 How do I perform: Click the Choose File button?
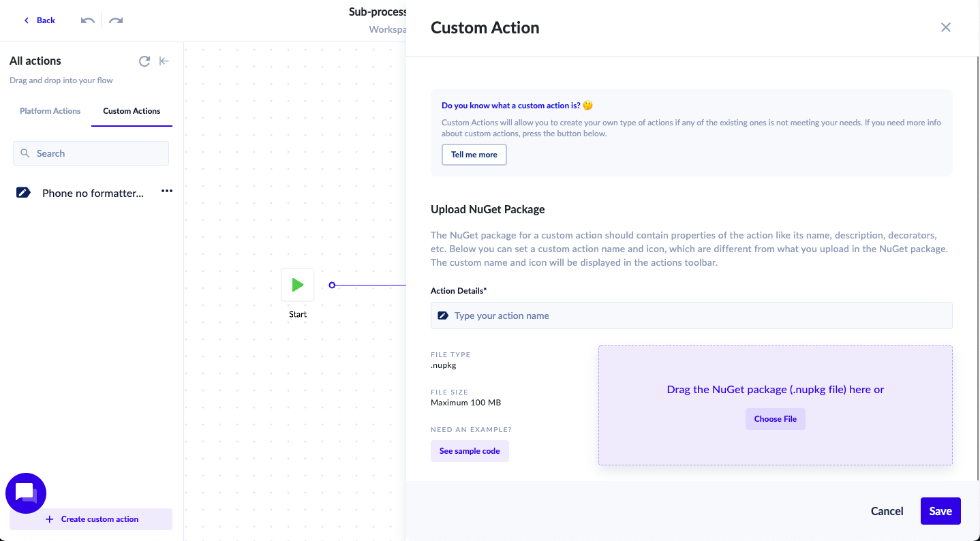[x=775, y=419]
